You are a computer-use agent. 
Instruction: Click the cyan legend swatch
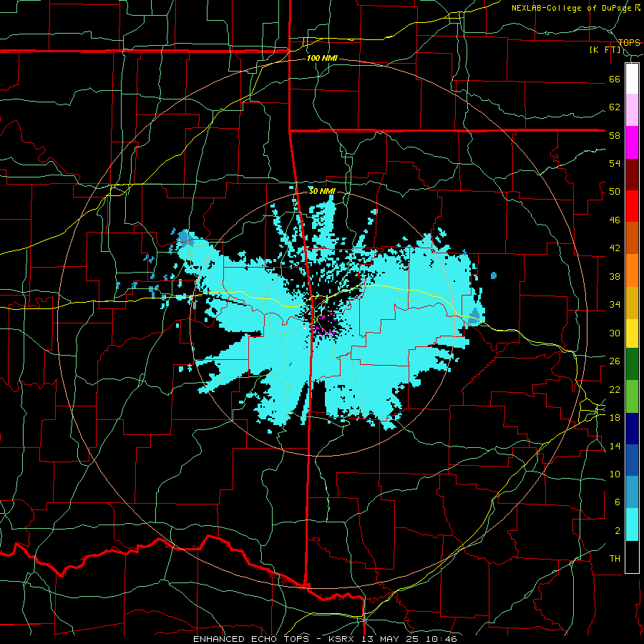632,524
